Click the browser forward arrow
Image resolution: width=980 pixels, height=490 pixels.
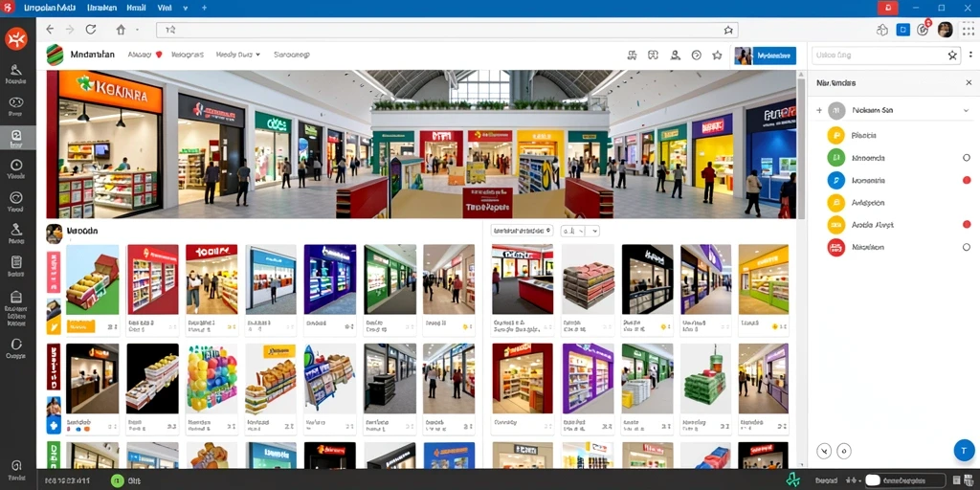coord(69,30)
